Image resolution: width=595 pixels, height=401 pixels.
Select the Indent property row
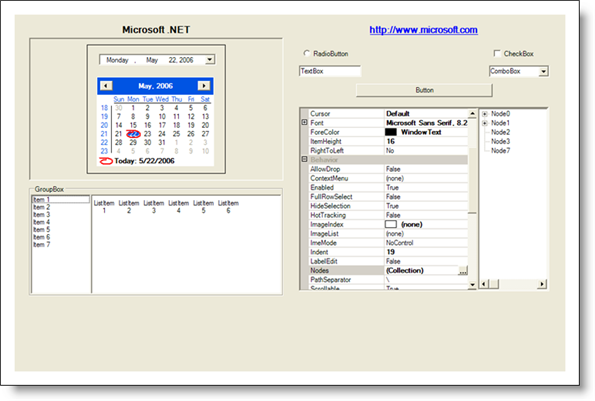389,252
